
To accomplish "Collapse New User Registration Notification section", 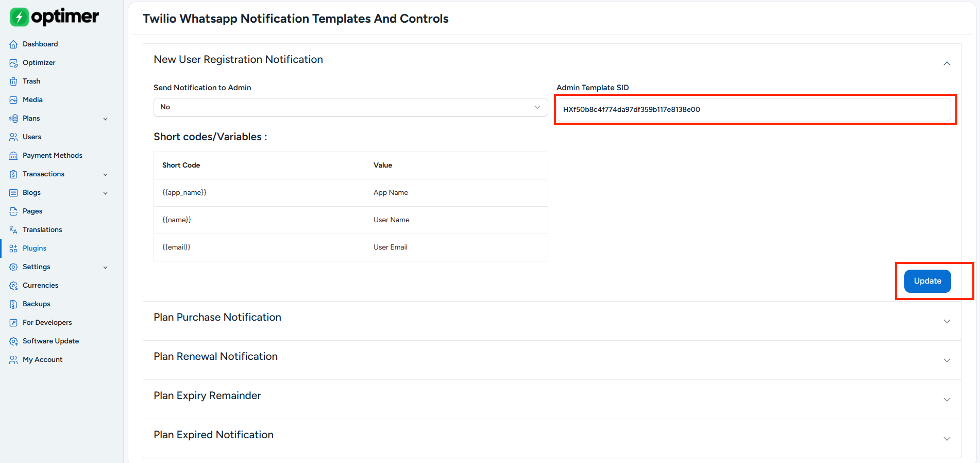I will point(947,63).
